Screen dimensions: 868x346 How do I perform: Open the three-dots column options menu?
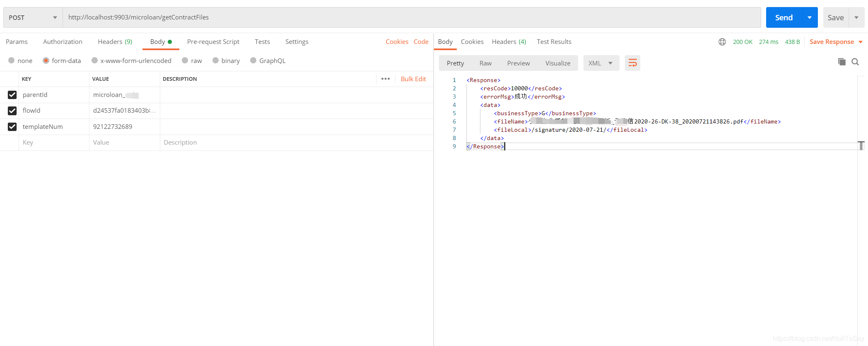[386, 79]
